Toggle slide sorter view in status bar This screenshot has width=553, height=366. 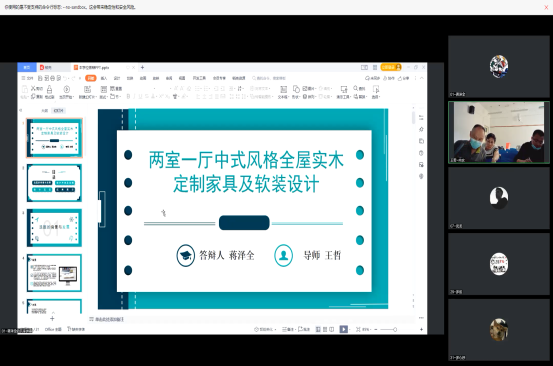pos(325,329)
